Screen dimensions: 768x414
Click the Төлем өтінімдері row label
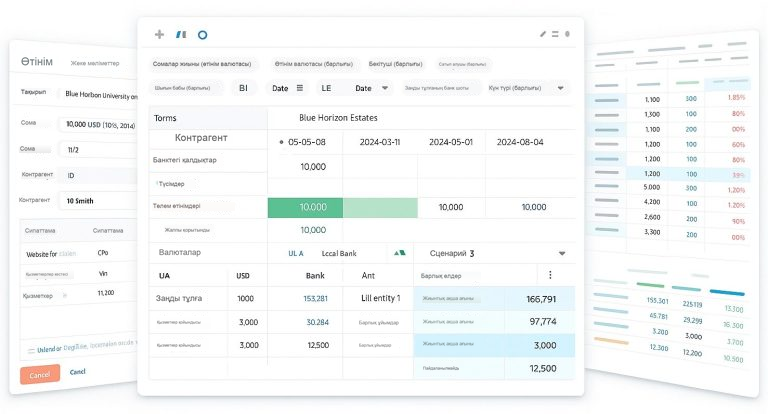176,206
